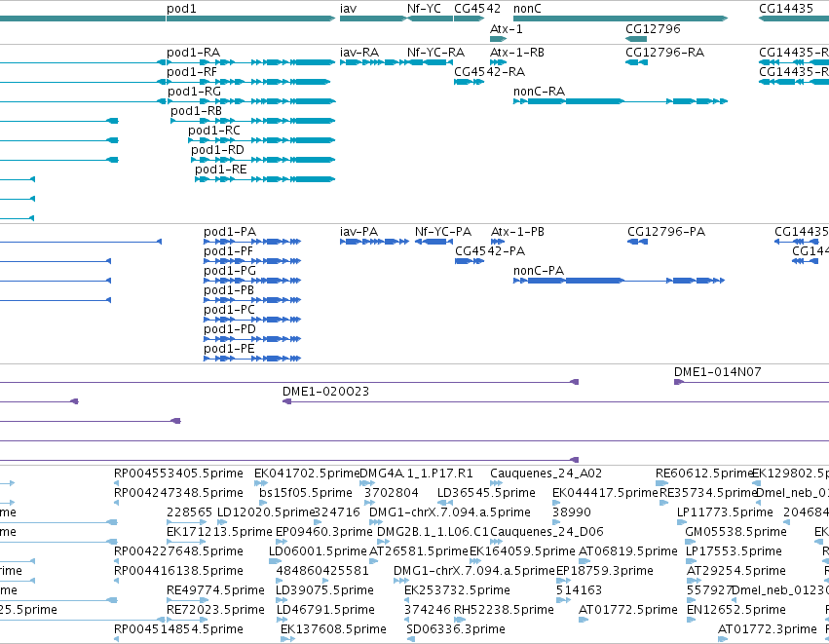
Task: Select the AT26581.5prime EST label
Action: (419, 551)
